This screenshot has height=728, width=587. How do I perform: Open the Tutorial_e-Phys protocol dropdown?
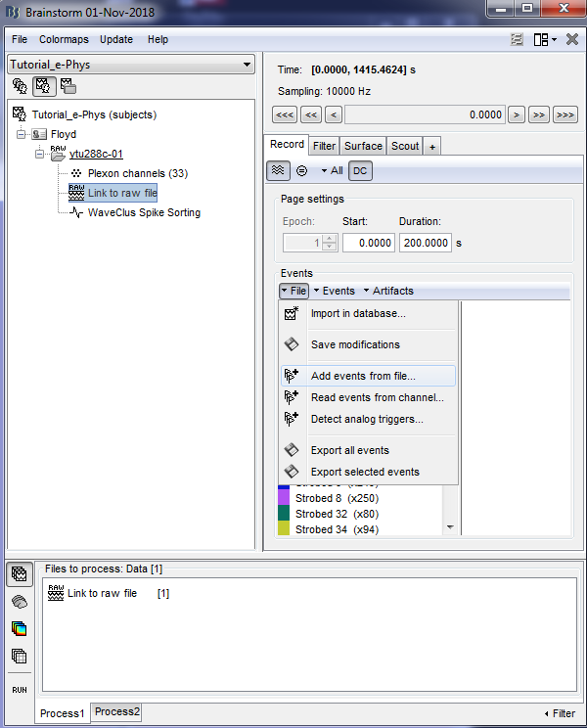(130, 65)
